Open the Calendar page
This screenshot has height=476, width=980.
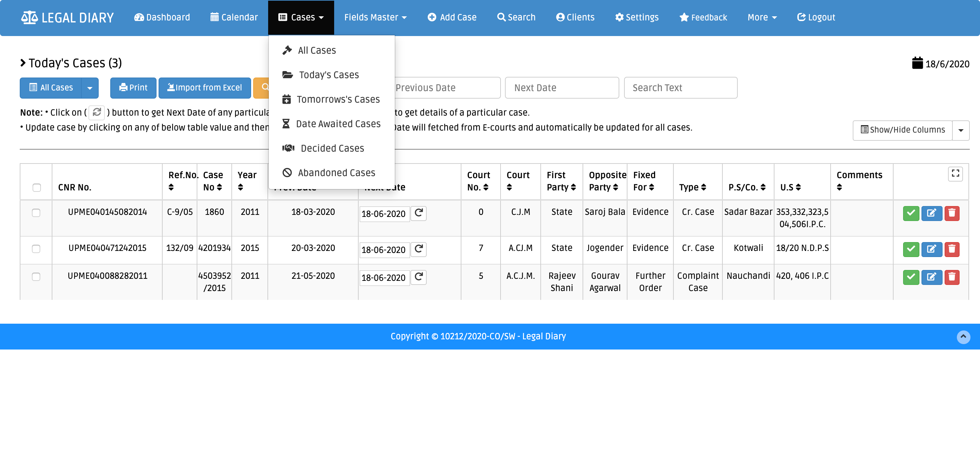[234, 17]
